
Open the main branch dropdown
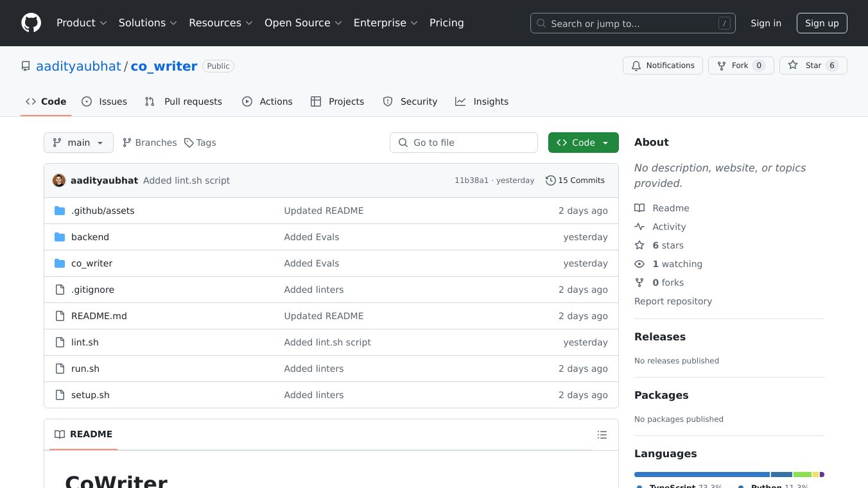click(x=78, y=143)
